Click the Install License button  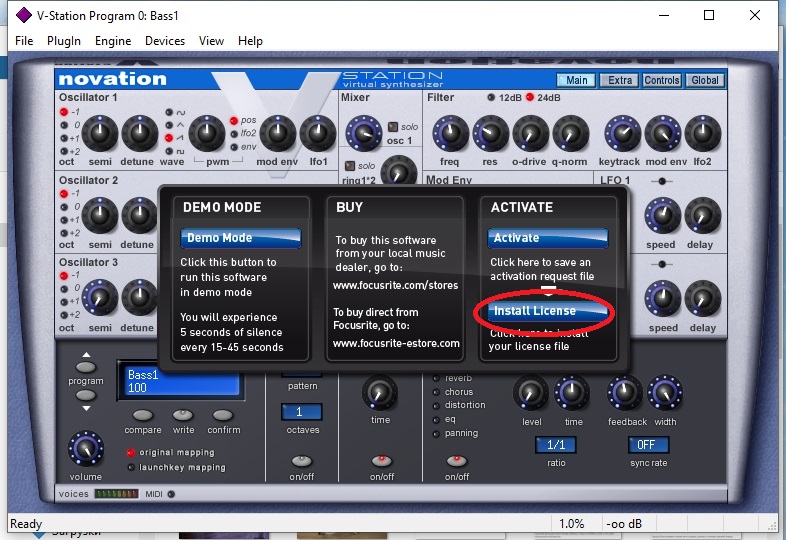click(x=547, y=311)
